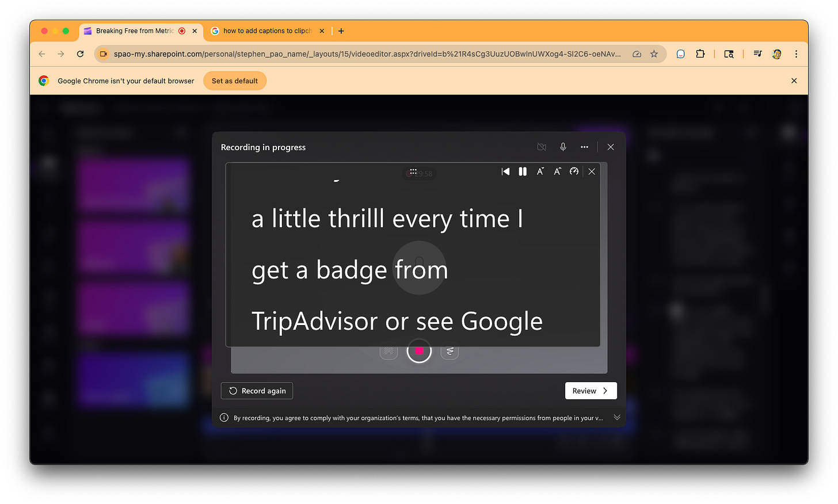The width and height of the screenshot is (838, 504).
Task: Grab the teleprompter move handle dots
Action: tap(413, 171)
